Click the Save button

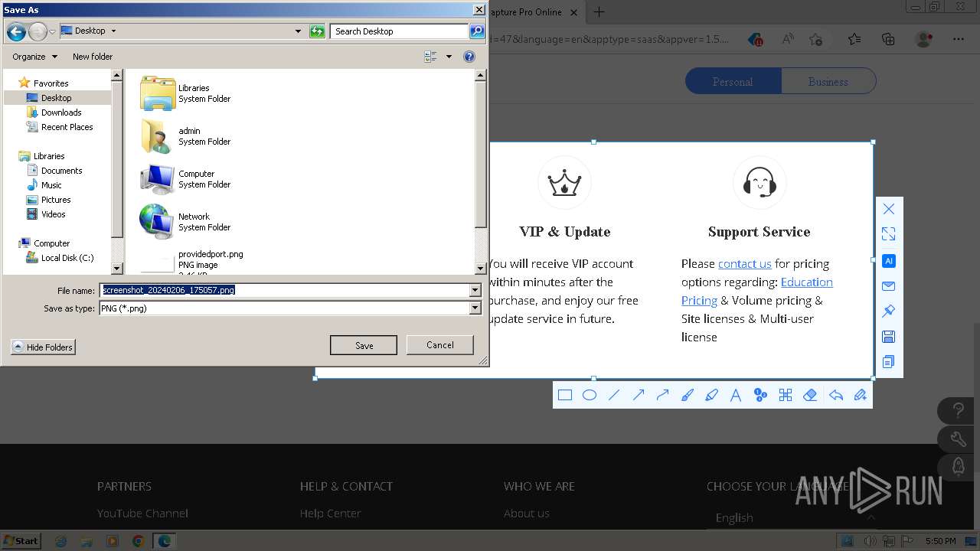click(364, 345)
